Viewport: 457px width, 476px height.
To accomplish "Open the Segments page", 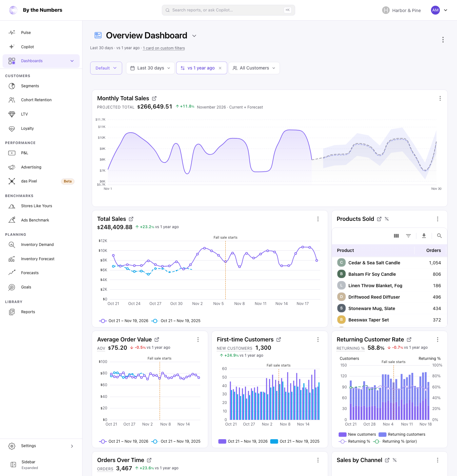I will [x=41, y=86].
